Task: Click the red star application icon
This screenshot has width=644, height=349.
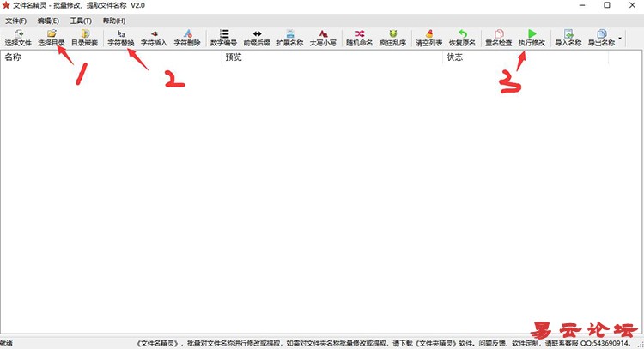Action: tap(6, 5)
